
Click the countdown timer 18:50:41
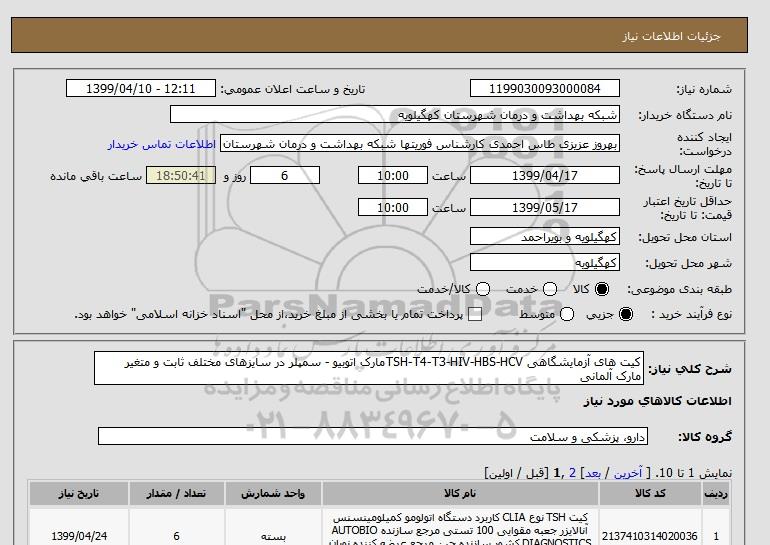pyautogui.click(x=181, y=175)
